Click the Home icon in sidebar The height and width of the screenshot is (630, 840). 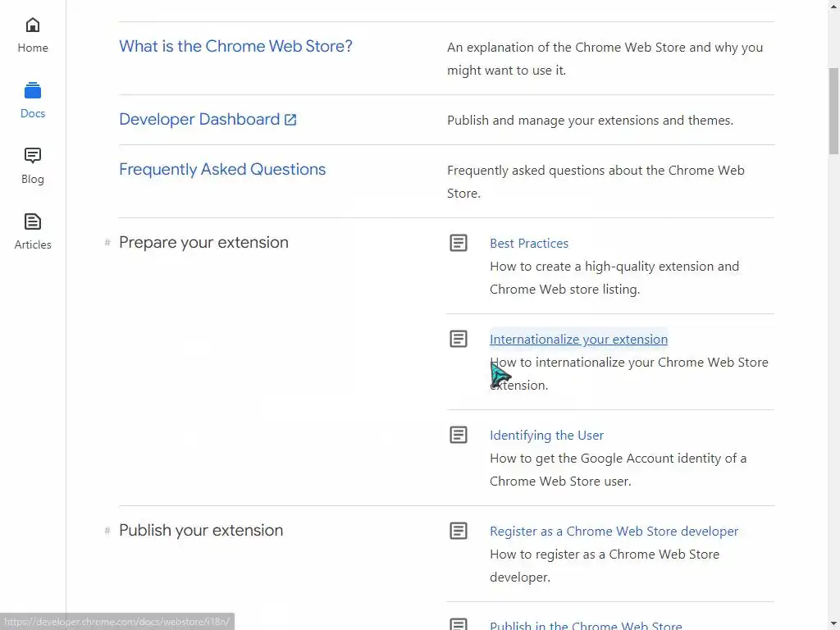point(33,25)
